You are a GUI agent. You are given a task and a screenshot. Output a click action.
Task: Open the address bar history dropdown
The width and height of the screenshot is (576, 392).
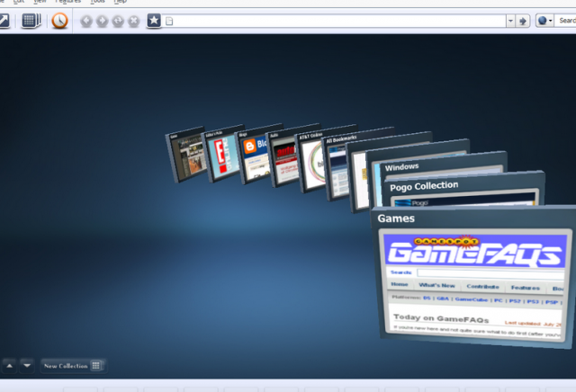(x=510, y=21)
